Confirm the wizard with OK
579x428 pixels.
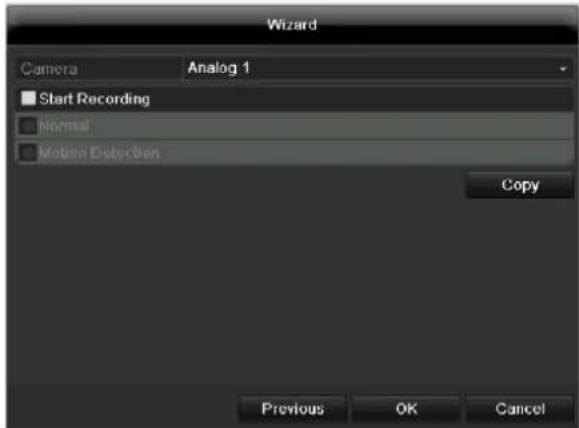click(x=406, y=409)
